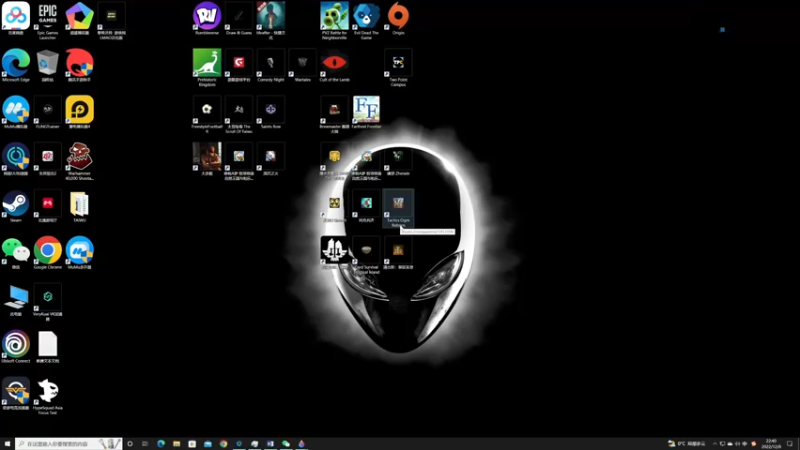The image size is (800, 450).
Task: Open the VeryKuai VK accelerator shortcut
Action: [47, 302]
